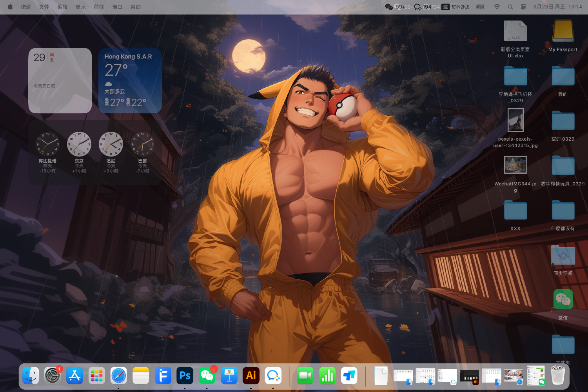Image resolution: width=588 pixels, height=392 pixels.
Task: Click the Wi-Fi status icon
Action: point(497,7)
